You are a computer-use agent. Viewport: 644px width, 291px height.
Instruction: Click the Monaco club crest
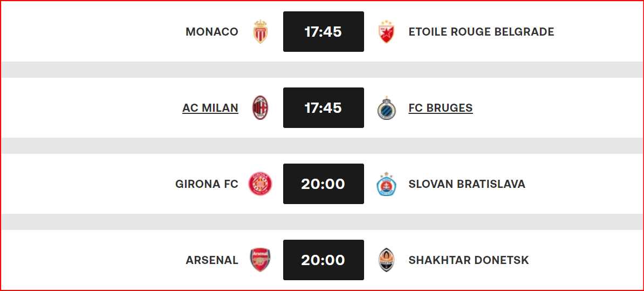tap(261, 32)
